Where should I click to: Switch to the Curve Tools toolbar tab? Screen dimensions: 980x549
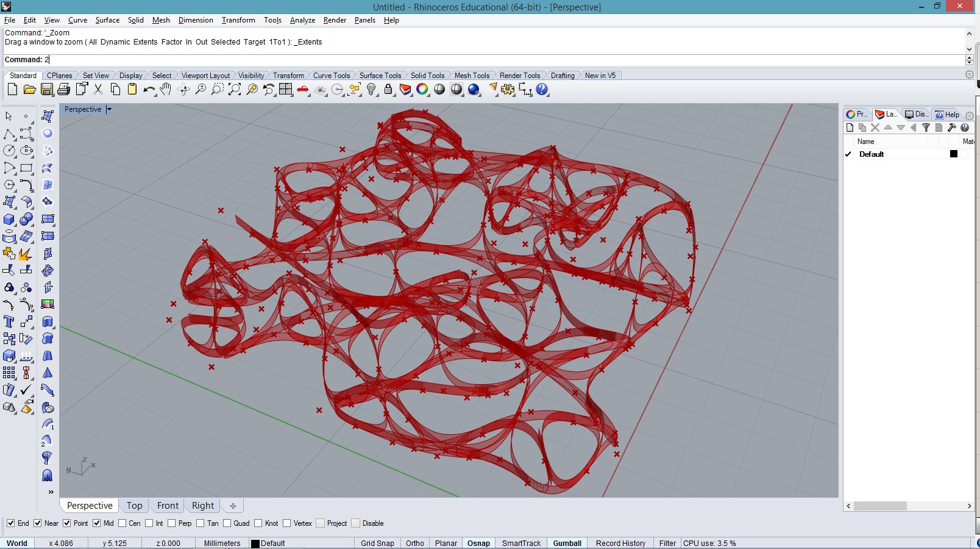331,76
